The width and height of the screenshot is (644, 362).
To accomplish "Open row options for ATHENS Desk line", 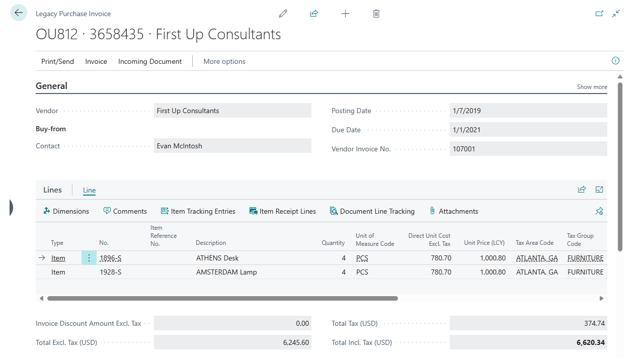I will click(x=89, y=258).
